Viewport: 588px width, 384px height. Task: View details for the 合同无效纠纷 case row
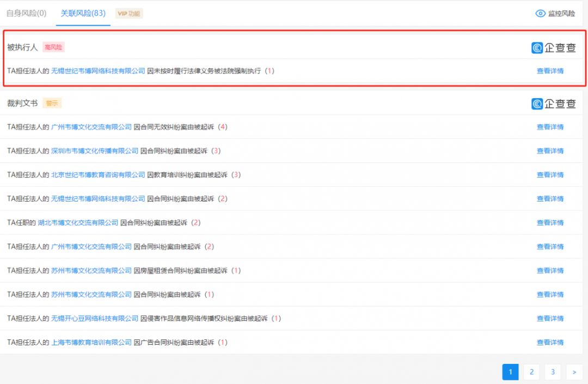click(550, 127)
